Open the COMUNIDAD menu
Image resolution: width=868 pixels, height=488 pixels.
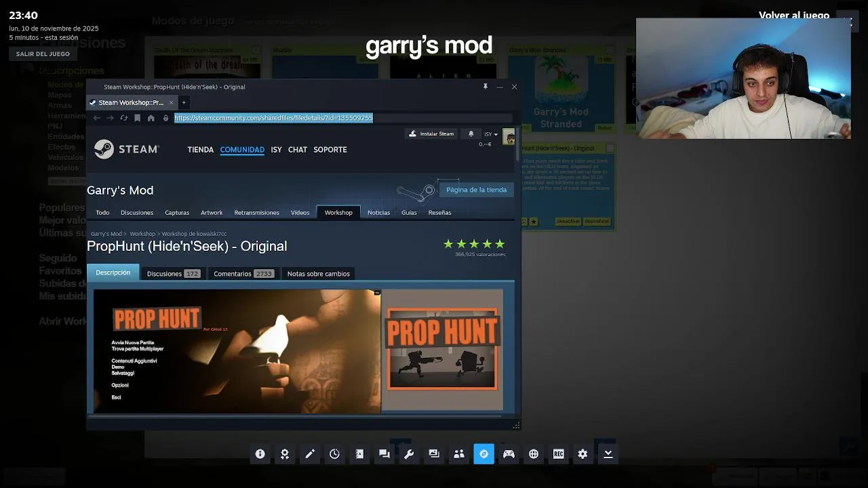click(242, 150)
